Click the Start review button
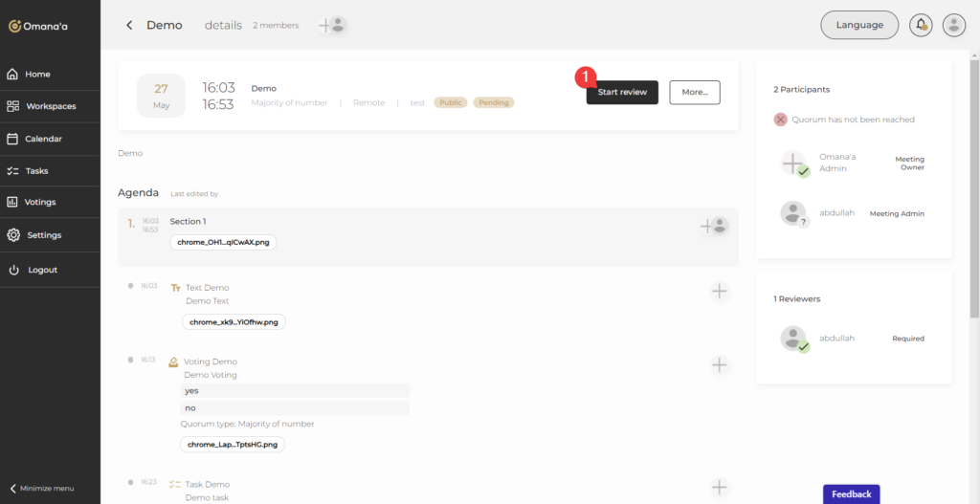Screen dimensions: 980x504 622,92
